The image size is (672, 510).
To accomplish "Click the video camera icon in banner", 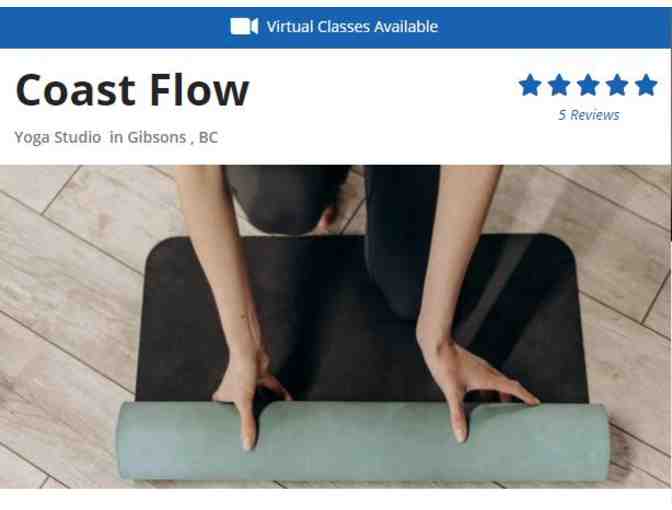I will [244, 27].
